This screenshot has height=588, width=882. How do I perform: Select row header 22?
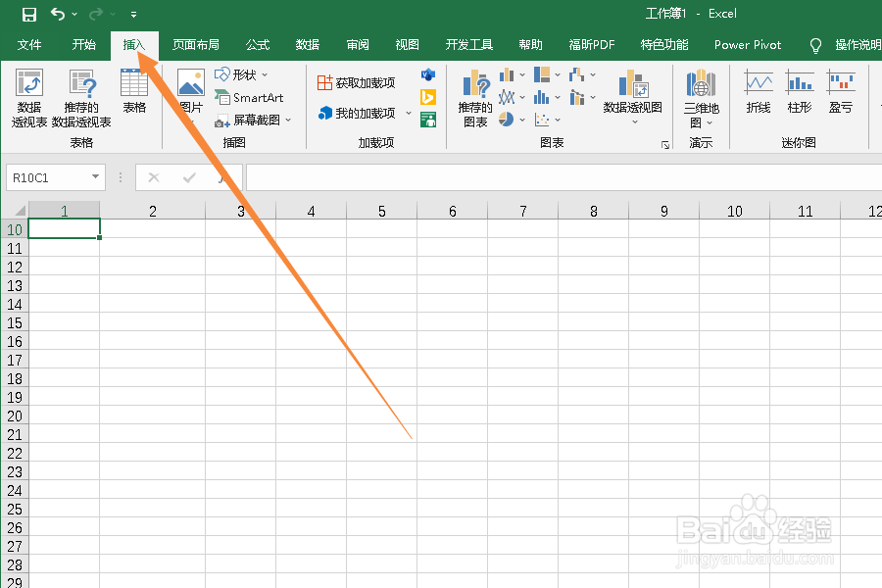tap(15, 453)
